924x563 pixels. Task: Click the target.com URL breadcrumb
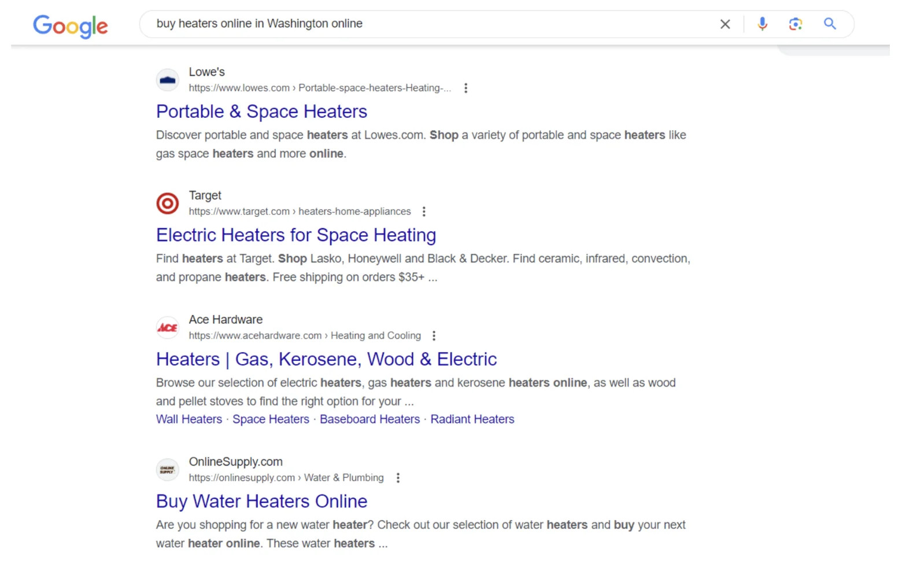coord(300,212)
